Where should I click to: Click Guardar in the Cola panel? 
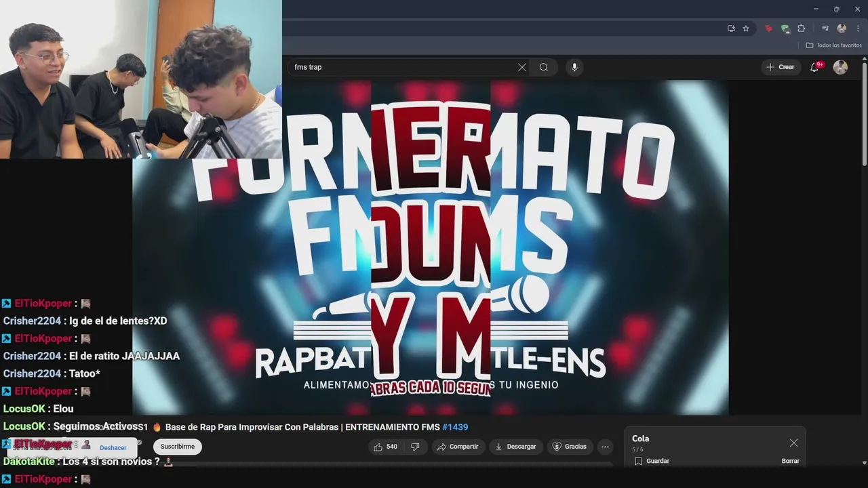[652, 461]
